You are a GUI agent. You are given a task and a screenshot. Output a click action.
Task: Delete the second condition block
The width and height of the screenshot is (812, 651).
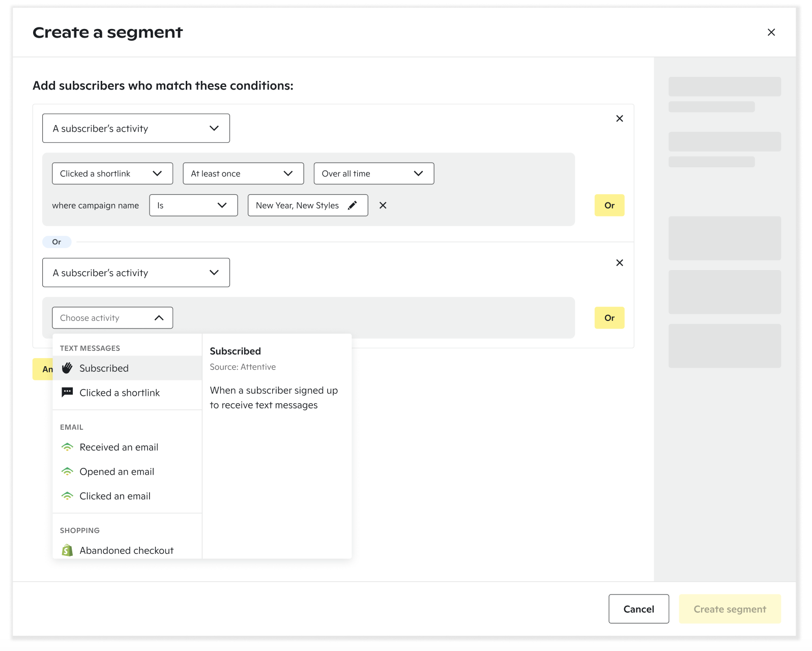click(x=619, y=263)
